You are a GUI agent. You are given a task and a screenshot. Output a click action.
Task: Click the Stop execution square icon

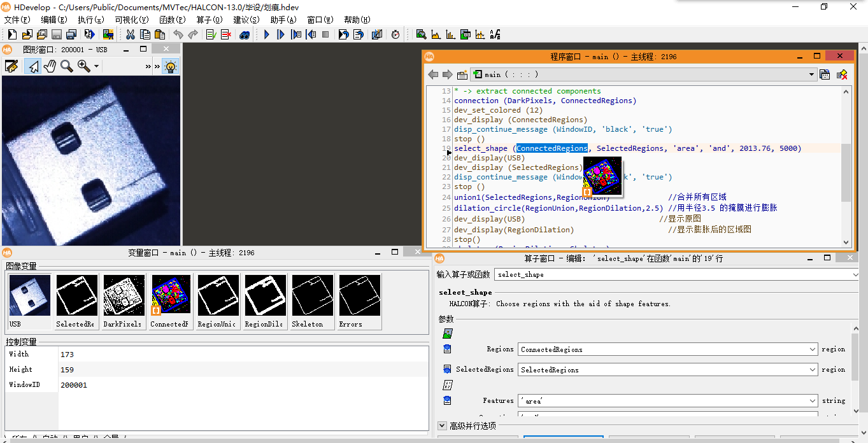[326, 34]
